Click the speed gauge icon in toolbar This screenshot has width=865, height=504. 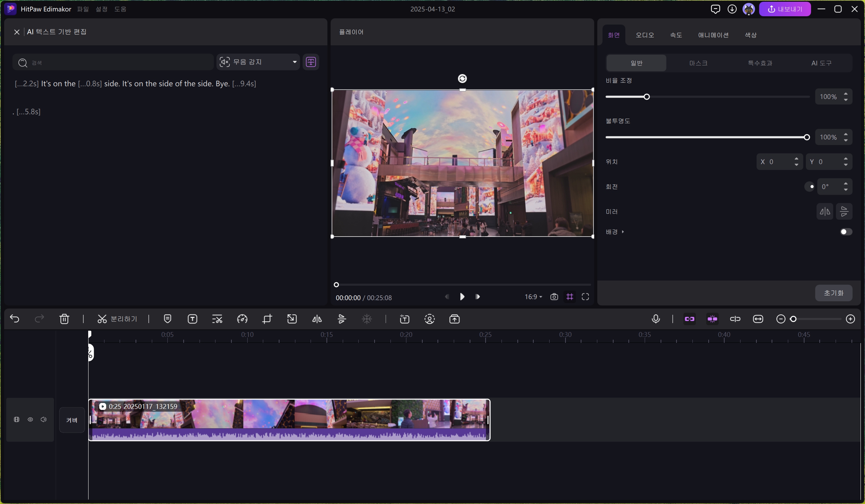coord(242,319)
